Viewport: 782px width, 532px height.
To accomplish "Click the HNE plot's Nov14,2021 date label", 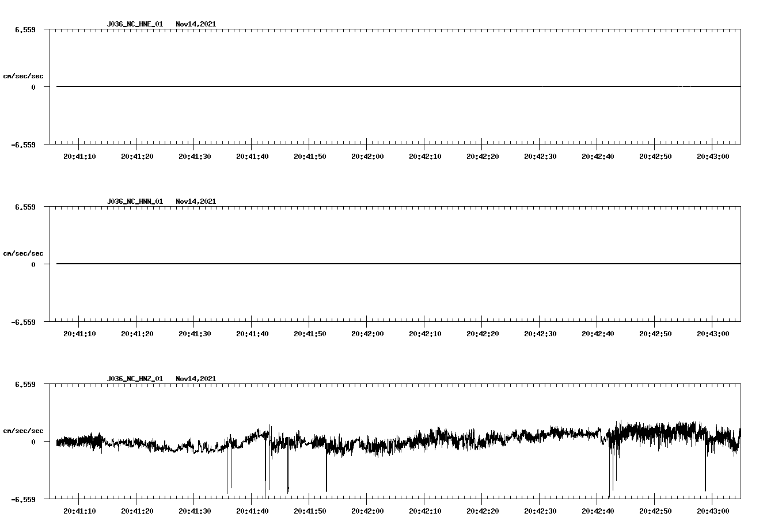I will point(196,24).
